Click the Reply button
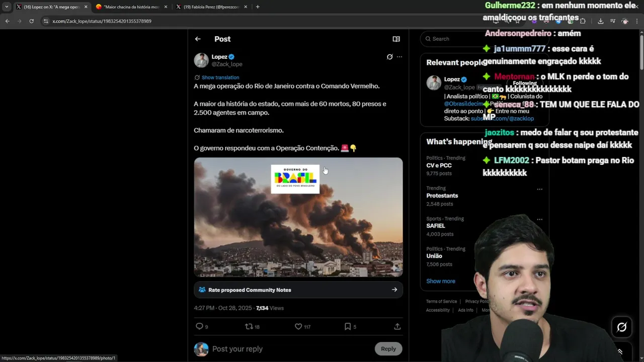 click(x=388, y=349)
